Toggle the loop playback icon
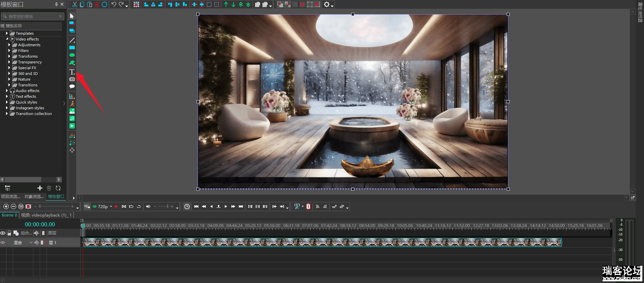644x283 pixels. [x=139, y=206]
